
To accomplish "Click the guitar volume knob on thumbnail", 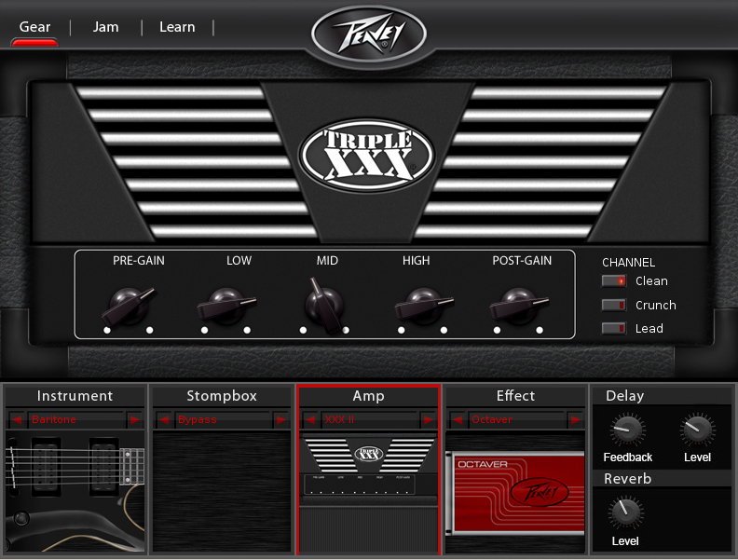I will (x=21, y=518).
